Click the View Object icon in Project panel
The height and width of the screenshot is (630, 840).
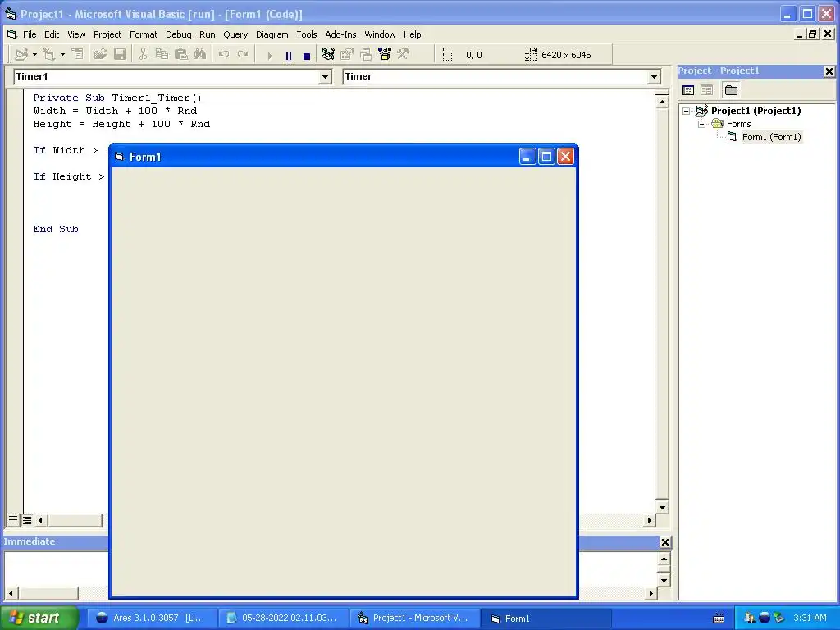706,90
